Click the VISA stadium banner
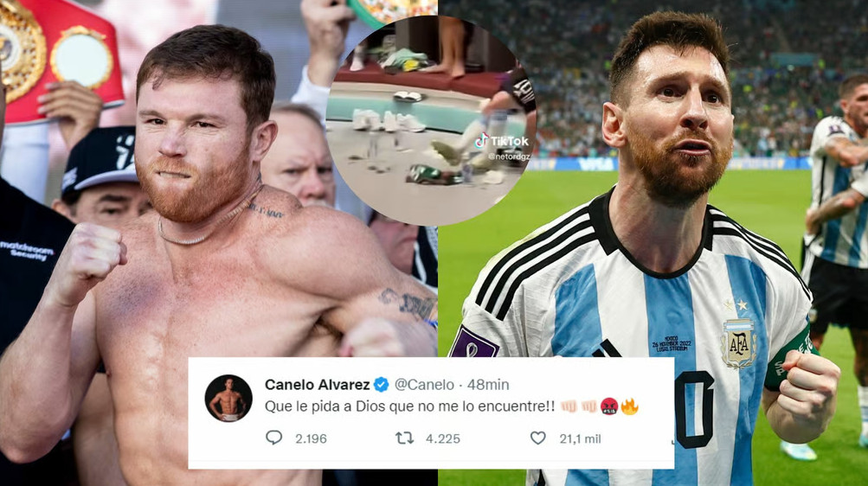Screen dimensions: 868x486 click(x=597, y=164)
